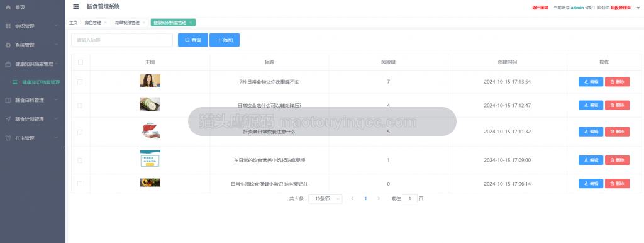644x243 pixels.
Task: Open the liver illustration thumbnail
Action: click(x=150, y=131)
